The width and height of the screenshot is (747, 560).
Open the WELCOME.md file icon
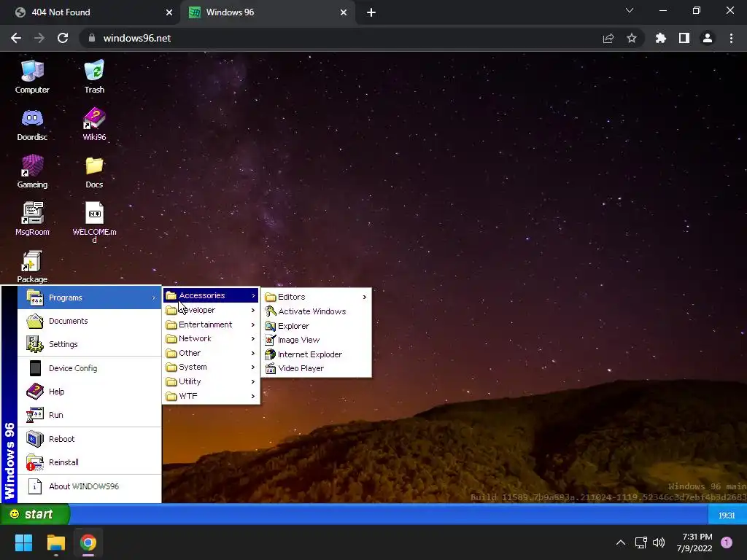click(x=94, y=222)
